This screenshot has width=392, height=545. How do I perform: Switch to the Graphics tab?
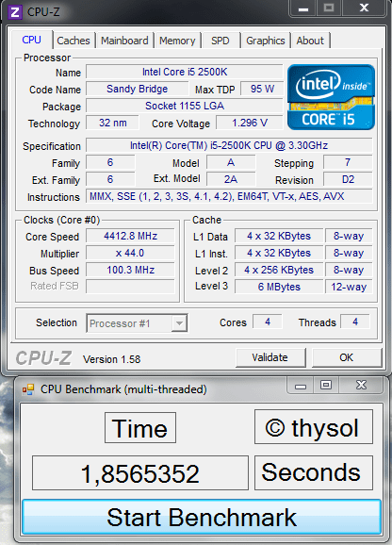tap(266, 41)
